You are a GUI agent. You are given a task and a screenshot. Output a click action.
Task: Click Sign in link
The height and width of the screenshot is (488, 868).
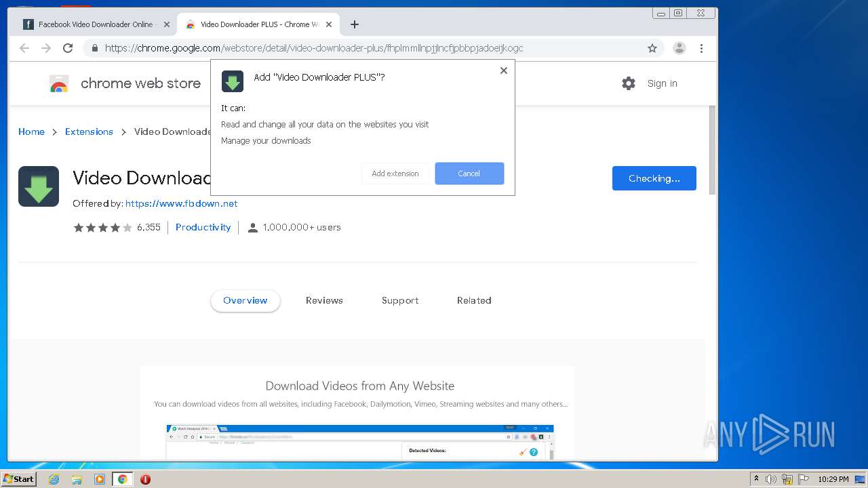(x=662, y=83)
